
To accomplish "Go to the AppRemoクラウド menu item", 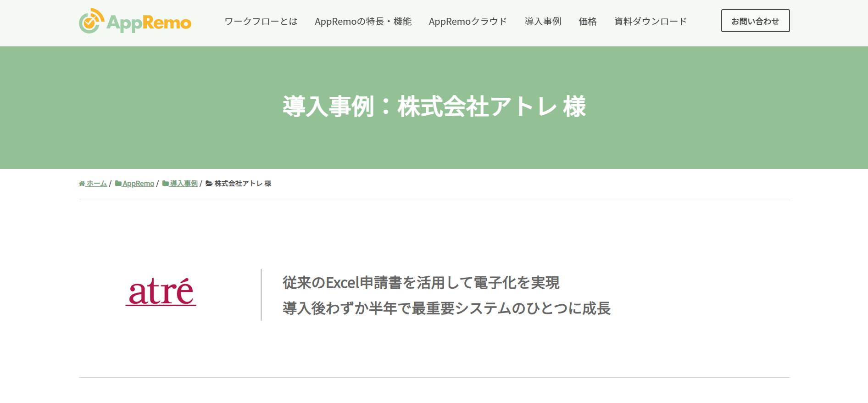I will 468,22.
